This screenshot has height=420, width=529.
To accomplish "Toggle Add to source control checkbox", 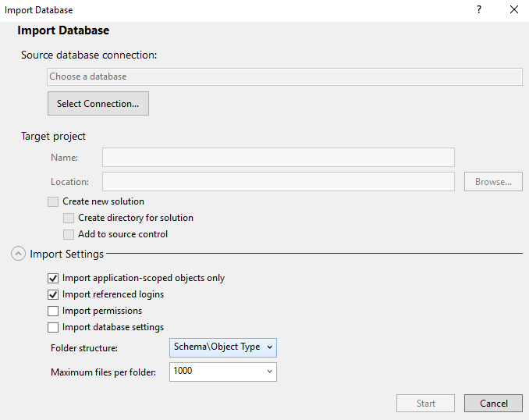I will pos(69,234).
